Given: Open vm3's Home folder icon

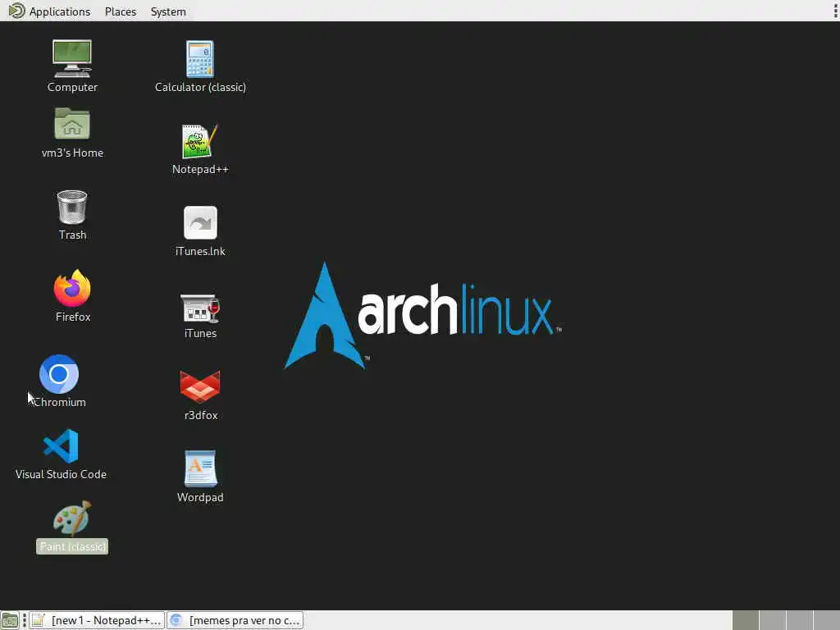Looking at the screenshot, I should pos(72,124).
